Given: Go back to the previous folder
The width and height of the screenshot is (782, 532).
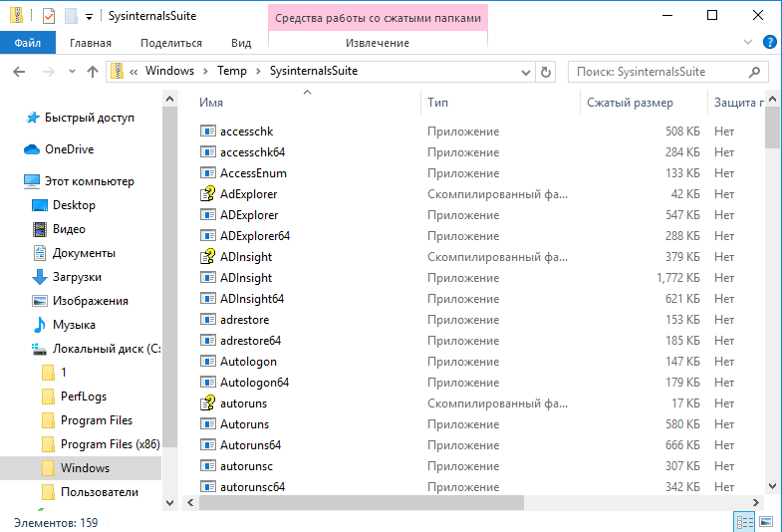Looking at the screenshot, I should click(19, 72).
